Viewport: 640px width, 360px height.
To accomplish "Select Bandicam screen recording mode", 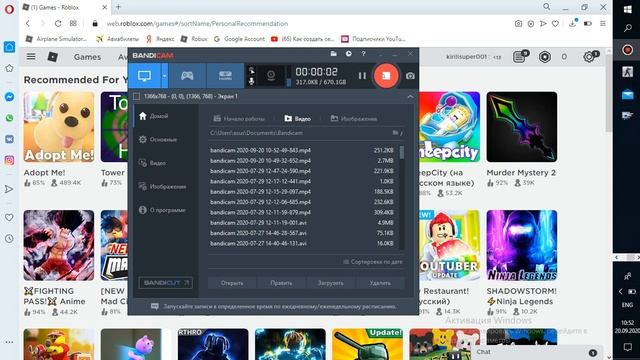I will 145,76.
